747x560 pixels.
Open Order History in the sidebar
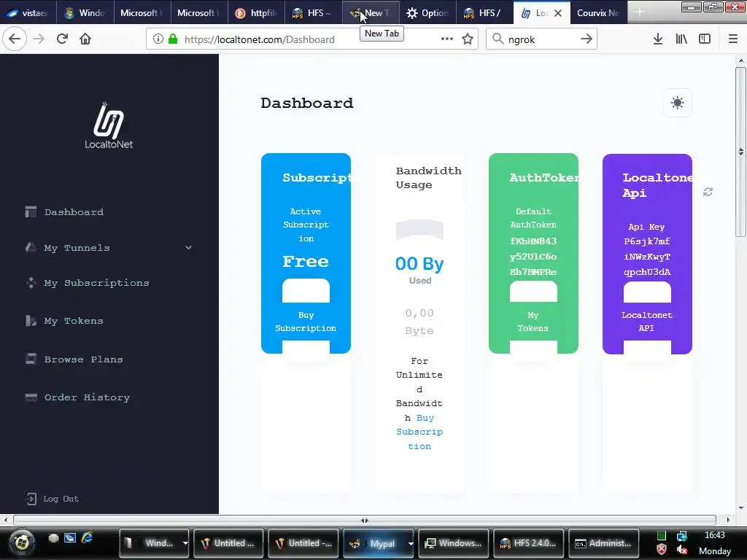click(x=77, y=397)
